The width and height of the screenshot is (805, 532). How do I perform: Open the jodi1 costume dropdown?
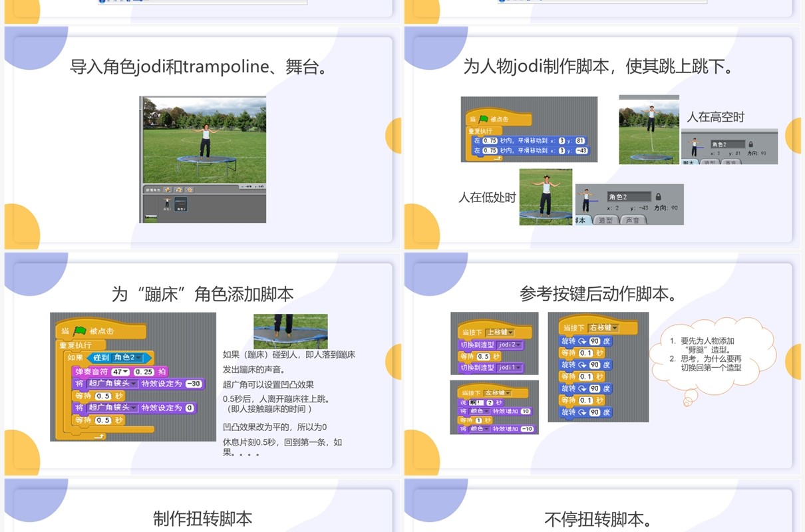510,368
